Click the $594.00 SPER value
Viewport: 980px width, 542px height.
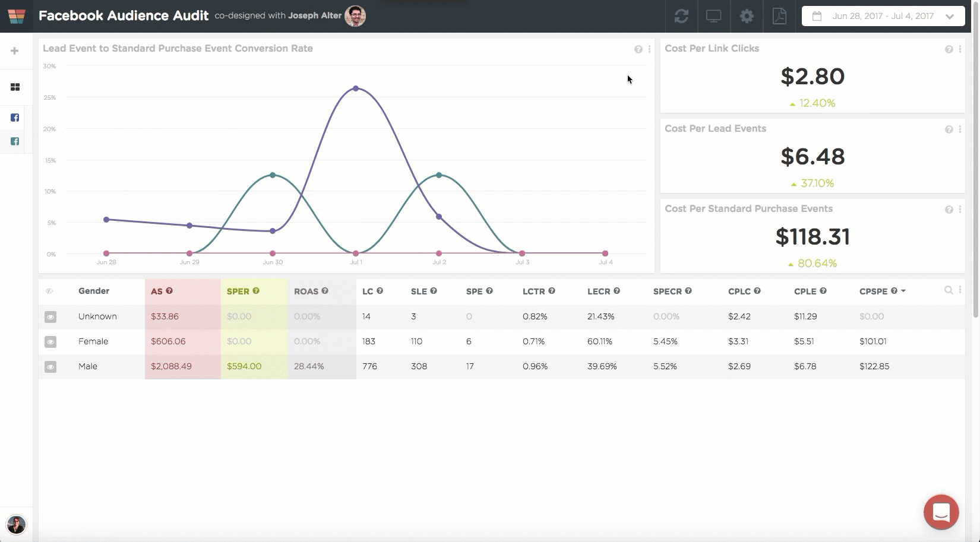[x=244, y=366]
